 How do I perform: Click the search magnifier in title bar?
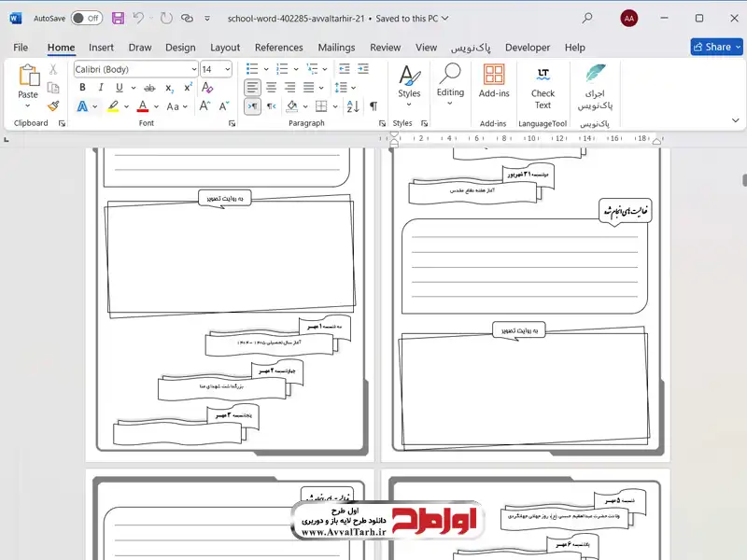pos(587,18)
